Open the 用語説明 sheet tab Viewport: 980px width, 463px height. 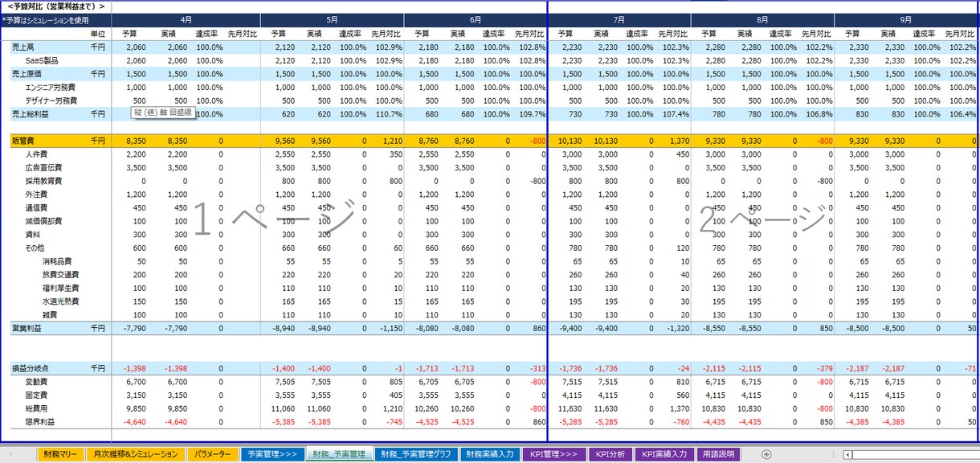[x=717, y=454]
